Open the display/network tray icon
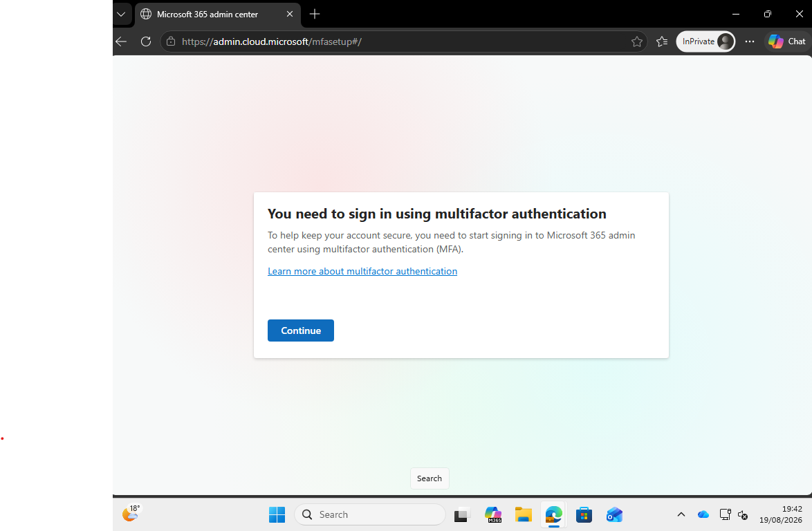 click(x=725, y=514)
